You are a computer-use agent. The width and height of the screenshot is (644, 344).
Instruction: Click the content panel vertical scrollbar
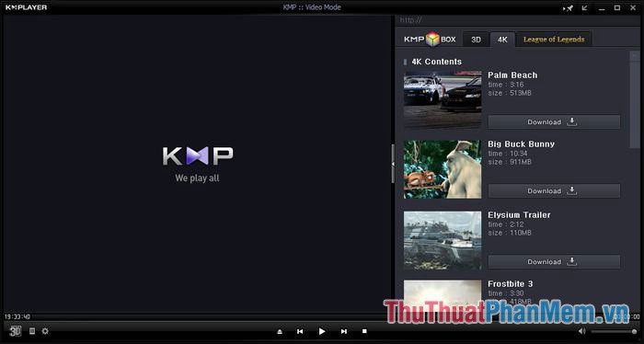click(x=634, y=99)
